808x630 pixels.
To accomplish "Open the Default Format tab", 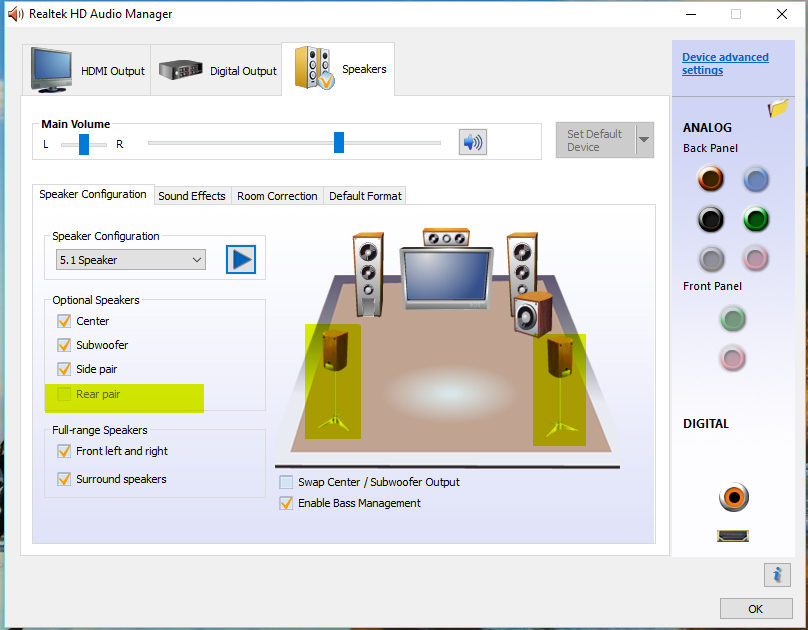I will tap(365, 196).
